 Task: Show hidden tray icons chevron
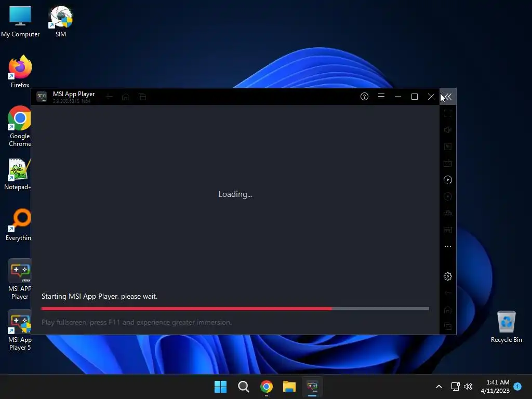[438, 387]
